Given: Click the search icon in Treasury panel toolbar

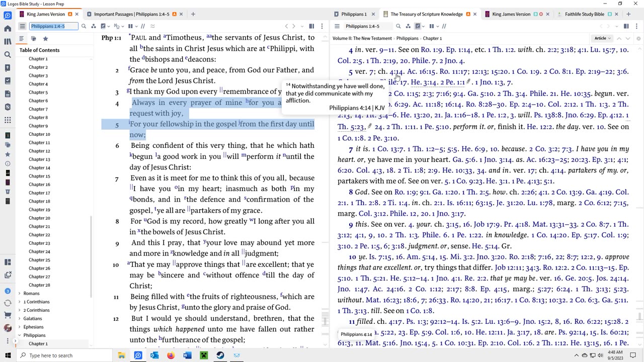Looking at the screenshot, I should pos(398,26).
